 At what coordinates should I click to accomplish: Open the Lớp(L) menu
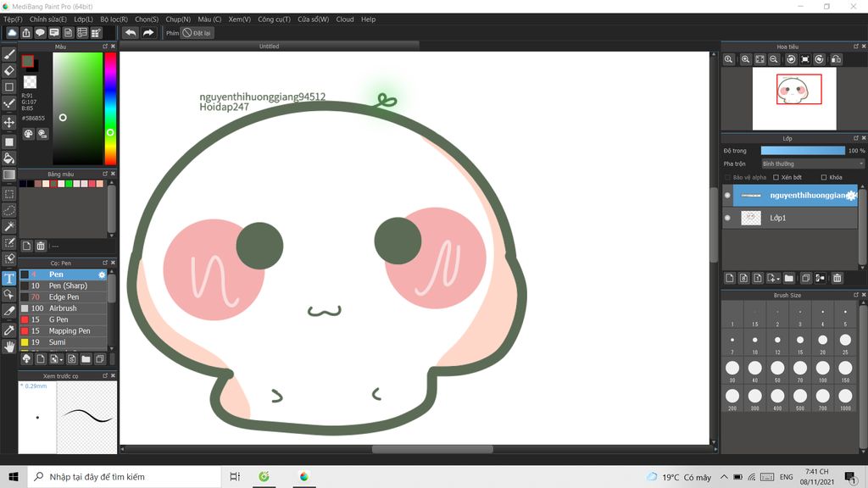(84, 19)
